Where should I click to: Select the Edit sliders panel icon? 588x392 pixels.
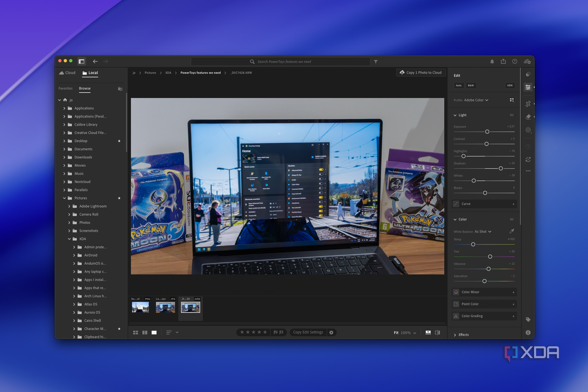click(x=528, y=87)
